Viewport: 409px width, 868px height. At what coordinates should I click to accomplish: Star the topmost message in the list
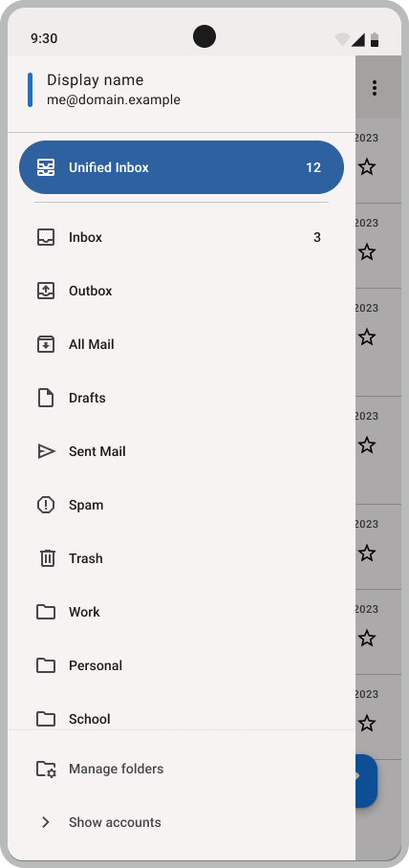click(367, 166)
